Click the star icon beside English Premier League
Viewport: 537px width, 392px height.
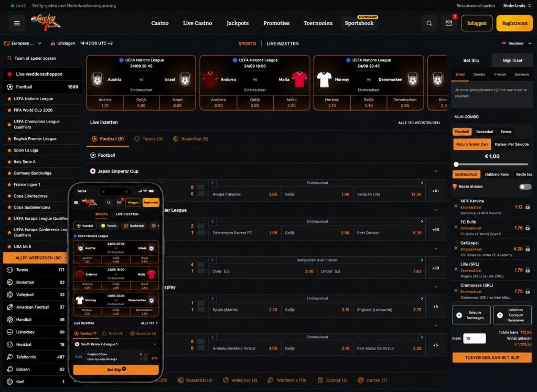click(x=9, y=139)
